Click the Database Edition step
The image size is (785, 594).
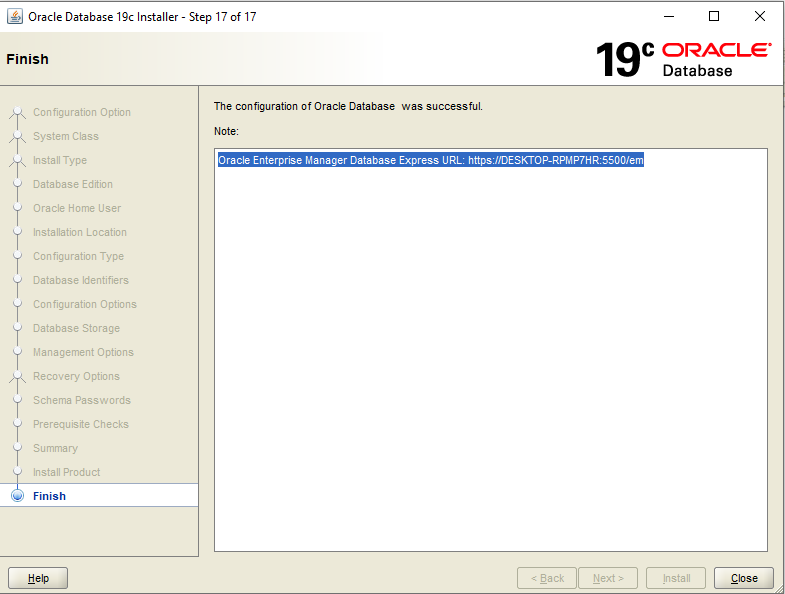pos(73,184)
